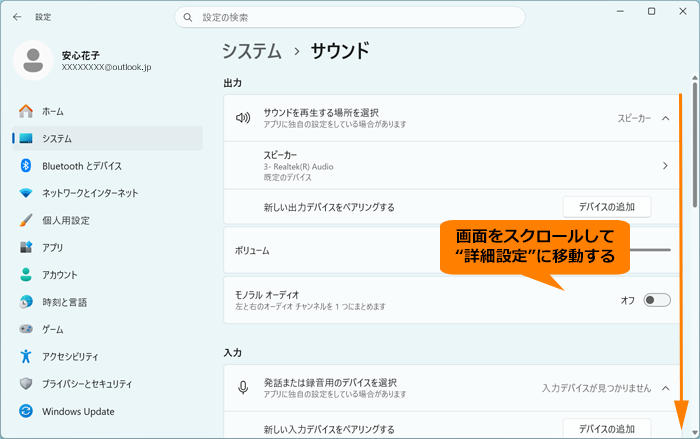Click the アプリ icon in the sidebar
The width and height of the screenshot is (700, 439).
click(x=26, y=247)
